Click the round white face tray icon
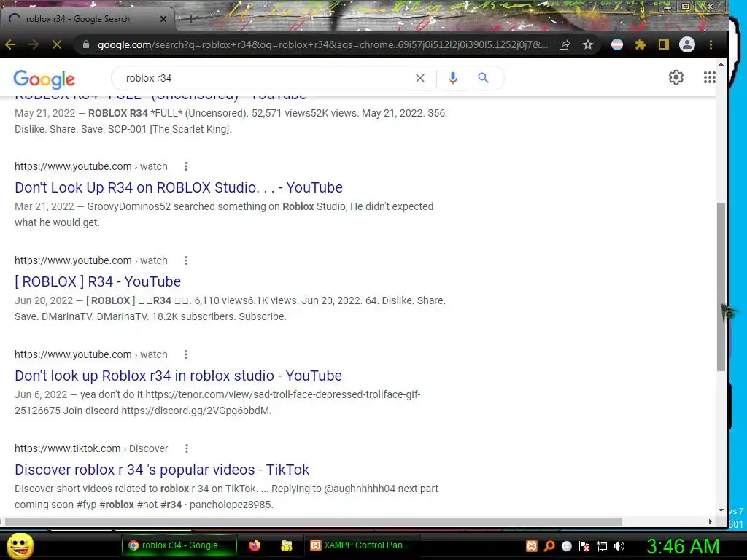Image resolution: width=747 pixels, height=560 pixels. [x=566, y=546]
